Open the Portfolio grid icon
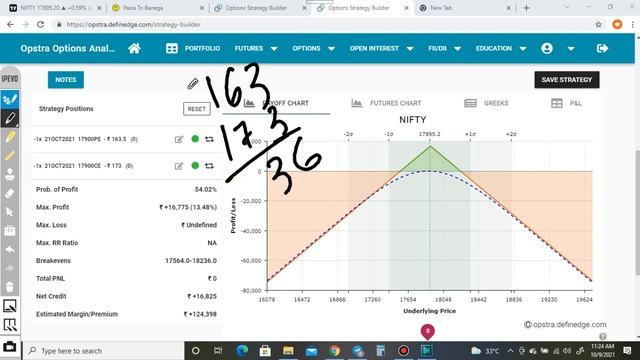 [x=172, y=49]
